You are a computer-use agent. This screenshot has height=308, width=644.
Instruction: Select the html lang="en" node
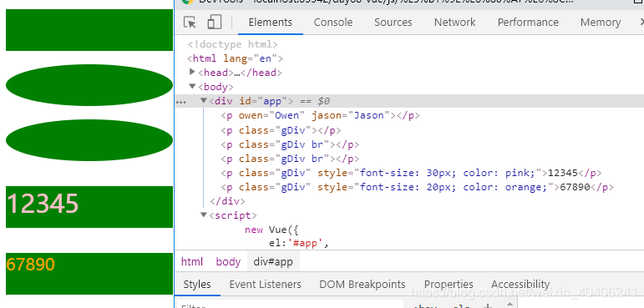(x=235, y=58)
